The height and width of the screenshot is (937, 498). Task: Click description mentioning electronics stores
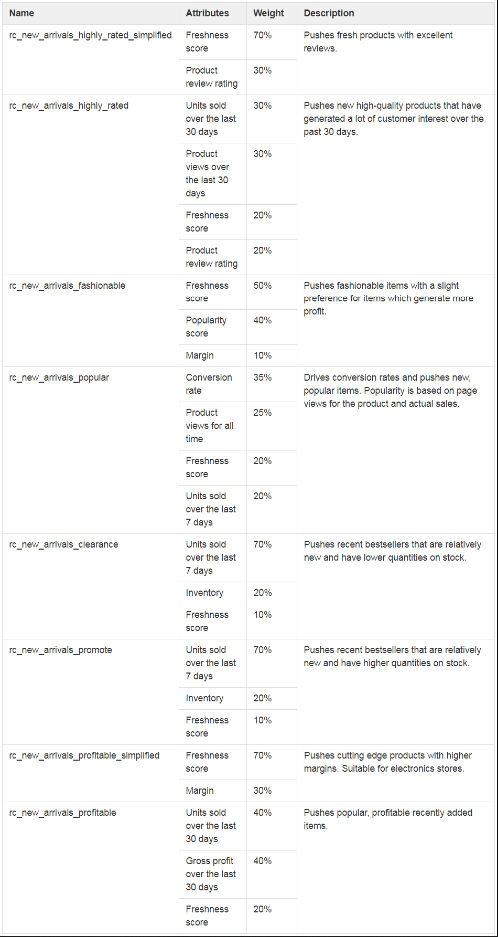click(384, 762)
